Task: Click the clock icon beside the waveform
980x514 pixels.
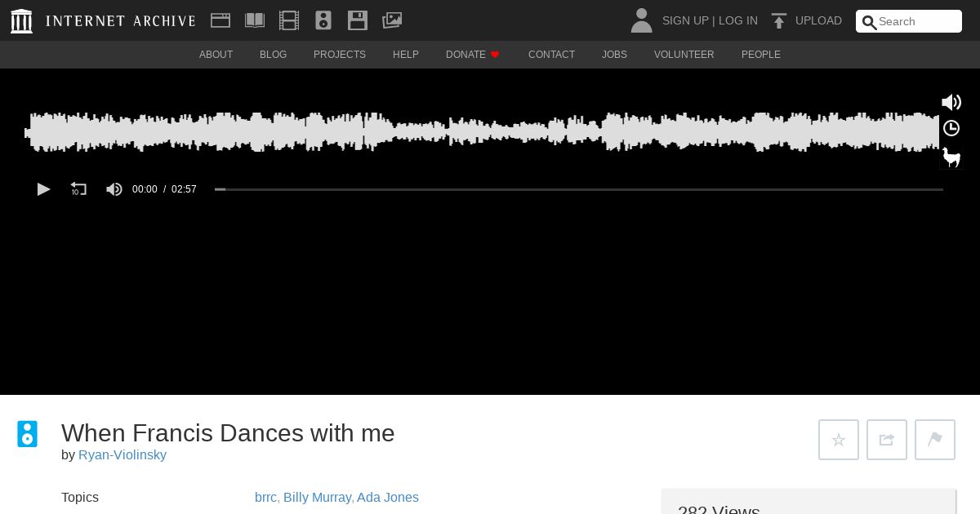Action: click(951, 128)
